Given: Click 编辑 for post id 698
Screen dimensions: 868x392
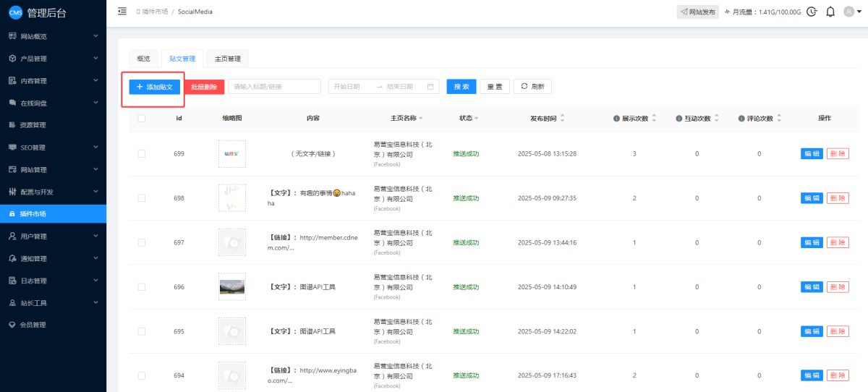Looking at the screenshot, I should click(x=812, y=198).
